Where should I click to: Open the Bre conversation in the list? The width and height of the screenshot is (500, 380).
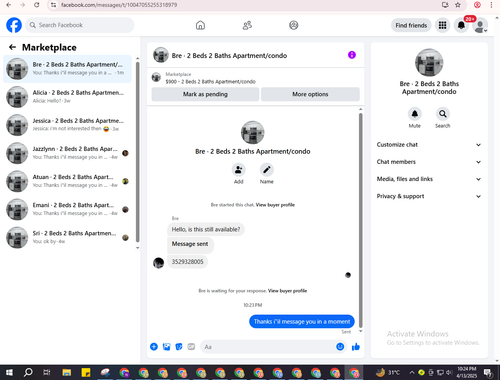click(x=67, y=69)
